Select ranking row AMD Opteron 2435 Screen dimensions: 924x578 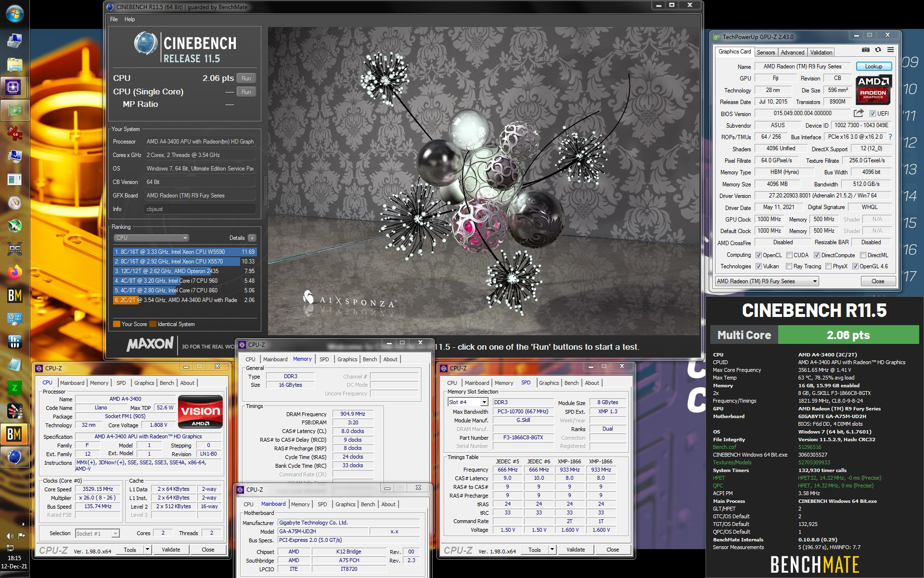185,271
